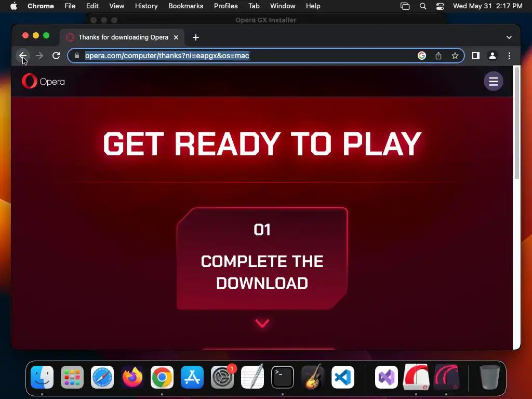The width and height of the screenshot is (532, 399).
Task: Share this page using the share icon
Action: pos(438,56)
